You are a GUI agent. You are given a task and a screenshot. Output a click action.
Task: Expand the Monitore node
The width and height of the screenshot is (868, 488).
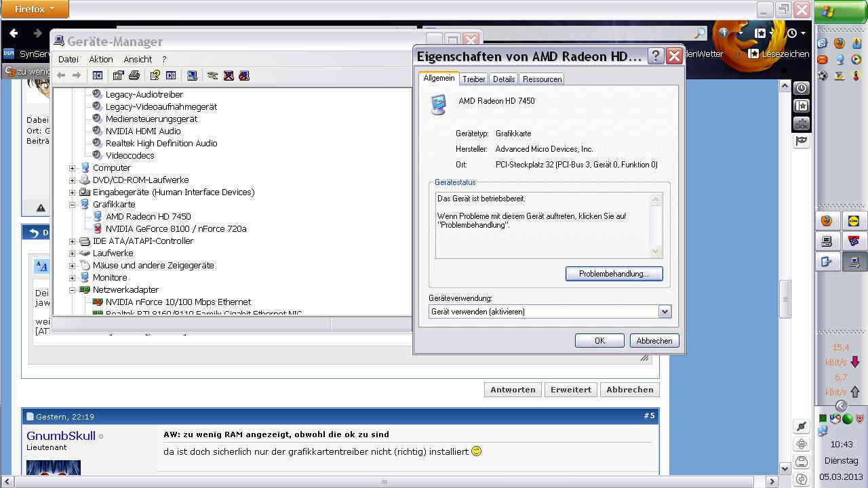[73, 278]
